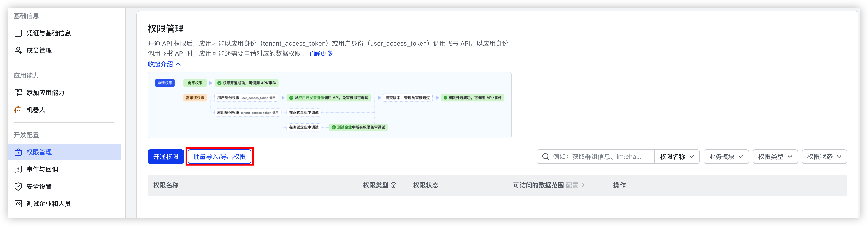Screen dimensions: 868x226
Task: Click the 添加应用能力 sidebar icon
Action: click(x=18, y=93)
